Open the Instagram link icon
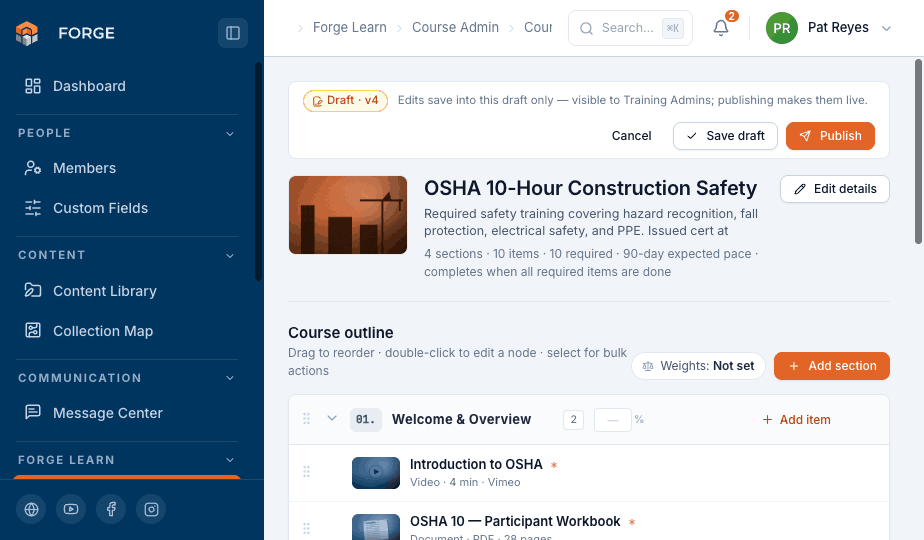 (x=151, y=509)
